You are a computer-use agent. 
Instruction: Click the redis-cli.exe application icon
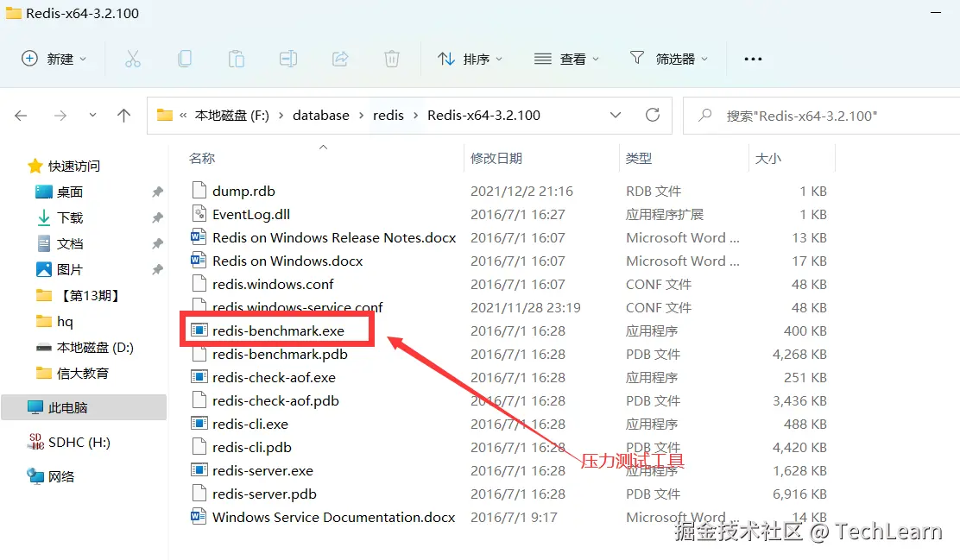click(199, 424)
